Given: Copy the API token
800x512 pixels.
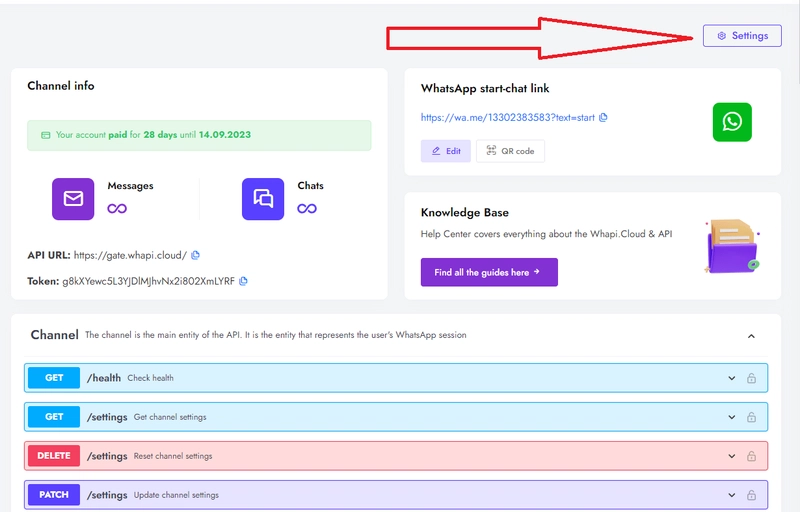Looking at the screenshot, I should (243, 281).
